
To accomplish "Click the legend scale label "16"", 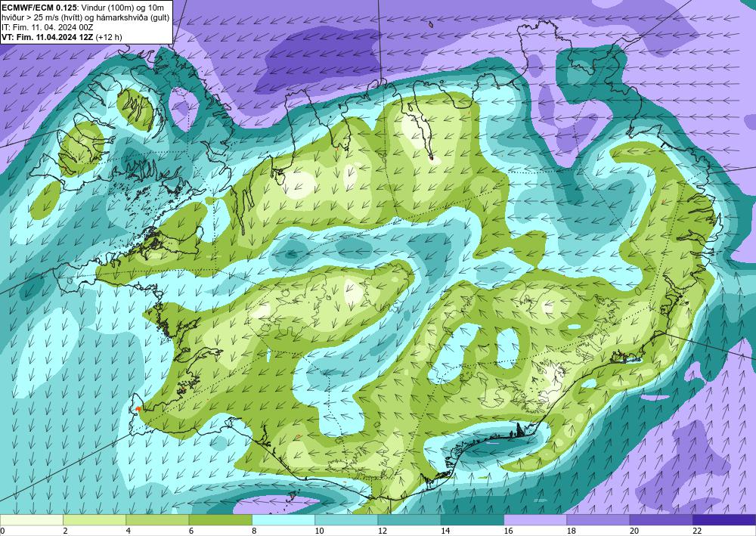I will [508, 531].
